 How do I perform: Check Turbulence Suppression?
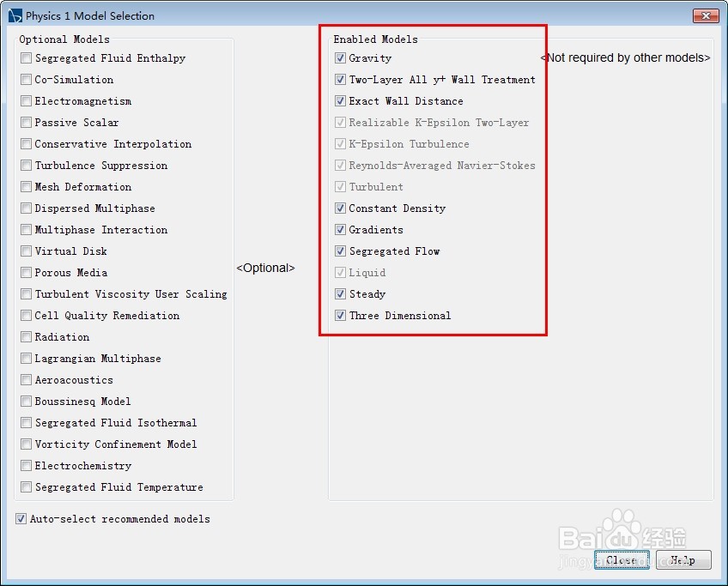pyautogui.click(x=27, y=166)
